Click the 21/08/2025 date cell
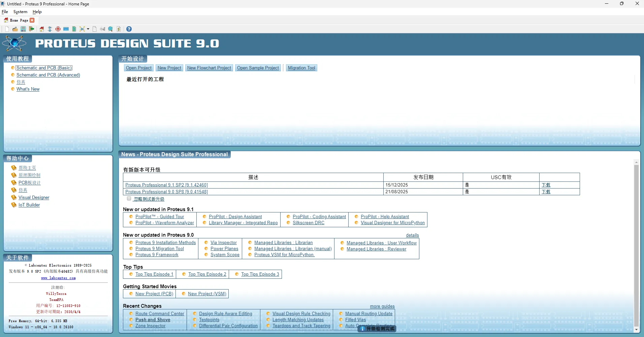 pos(423,192)
